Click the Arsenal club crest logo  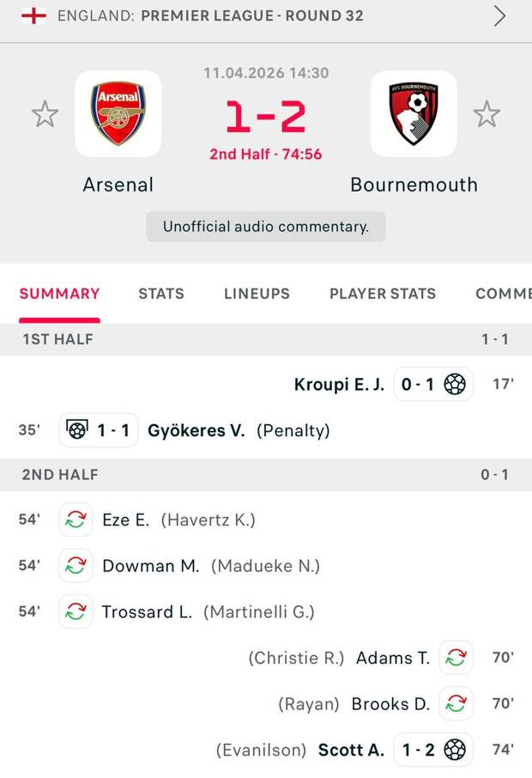pyautogui.click(x=118, y=113)
